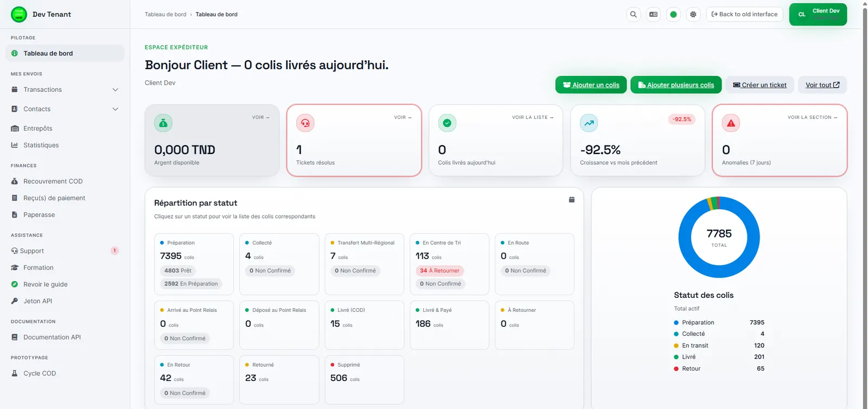Image resolution: width=868 pixels, height=409 pixels.
Task: Open the Supprimé status card
Action: pos(365,380)
